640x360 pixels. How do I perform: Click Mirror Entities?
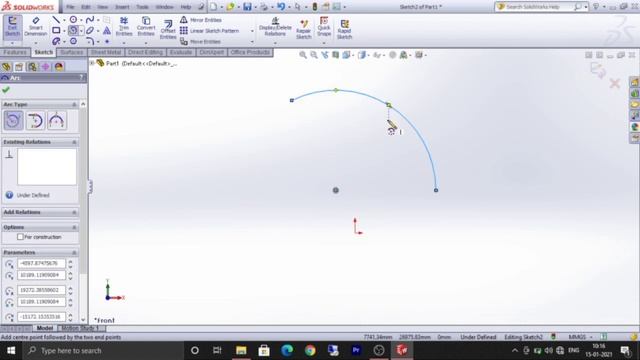point(200,20)
